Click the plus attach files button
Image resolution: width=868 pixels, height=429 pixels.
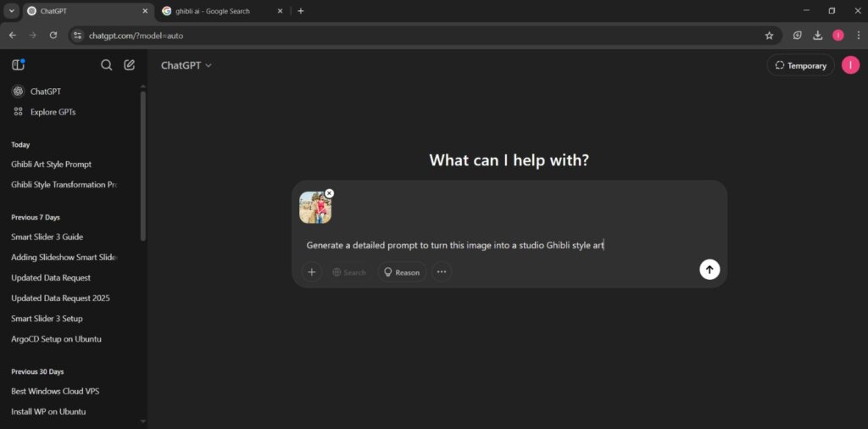312,272
